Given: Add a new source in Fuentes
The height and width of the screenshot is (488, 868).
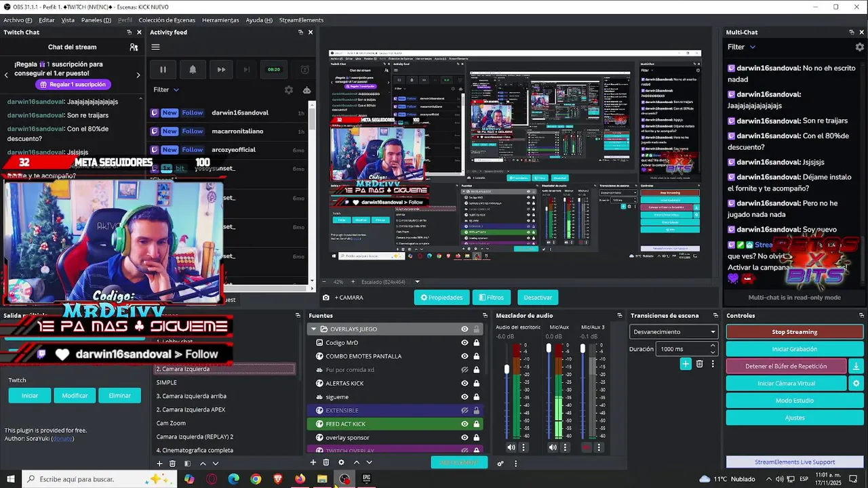Looking at the screenshot, I should point(313,462).
